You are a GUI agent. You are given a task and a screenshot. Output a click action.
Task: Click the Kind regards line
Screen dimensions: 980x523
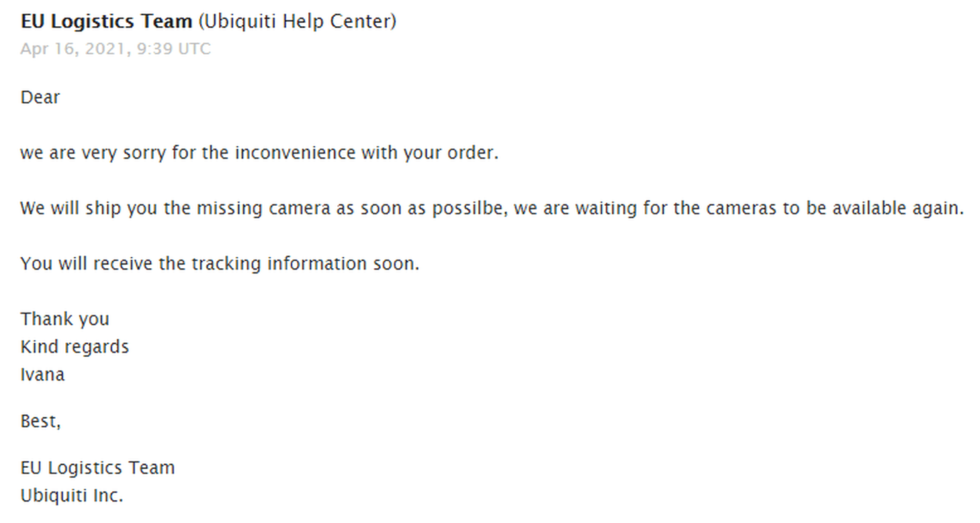pos(75,347)
